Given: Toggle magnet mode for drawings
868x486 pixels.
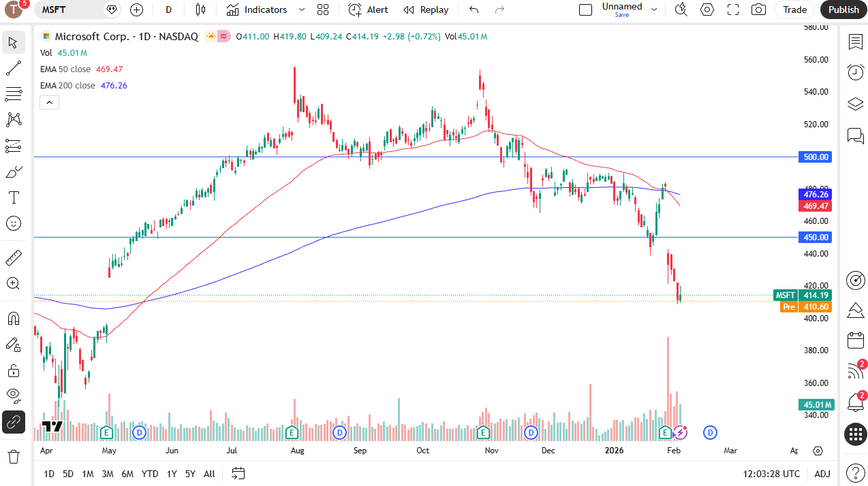Looking at the screenshot, I should click(13, 319).
